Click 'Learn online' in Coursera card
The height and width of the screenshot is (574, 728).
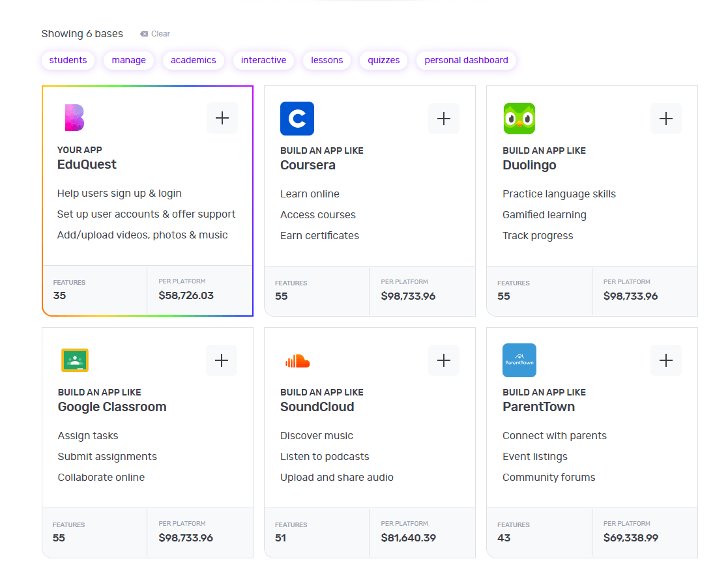tap(310, 194)
